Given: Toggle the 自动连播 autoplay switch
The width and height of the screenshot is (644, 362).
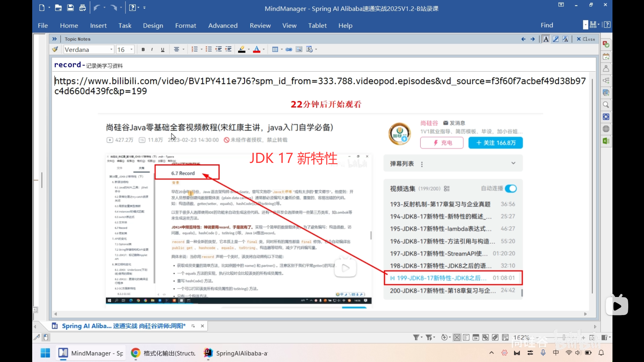Looking at the screenshot, I should 511,189.
